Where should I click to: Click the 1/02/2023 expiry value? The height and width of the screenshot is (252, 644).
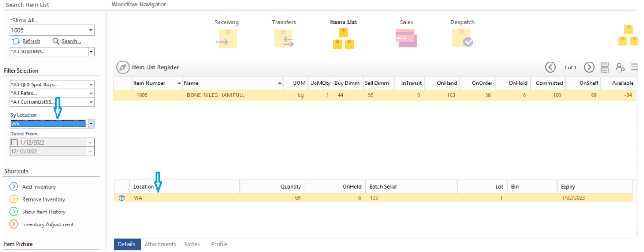(573, 198)
